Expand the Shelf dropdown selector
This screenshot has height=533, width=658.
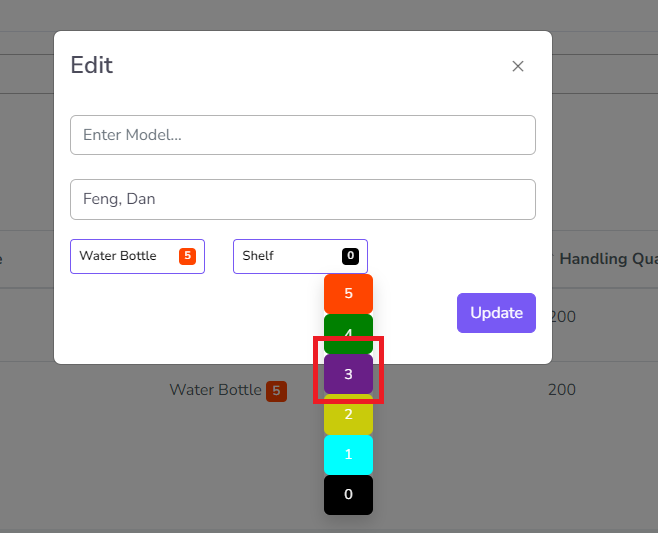300,256
